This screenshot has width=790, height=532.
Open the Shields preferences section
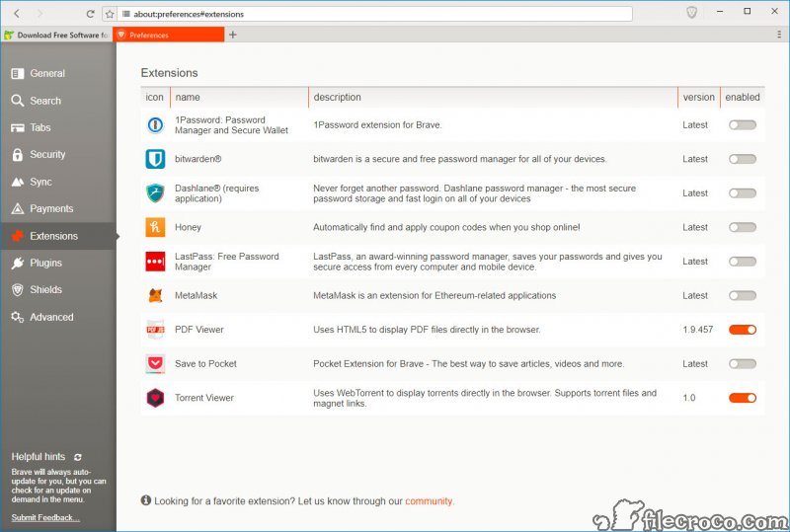click(x=58, y=289)
